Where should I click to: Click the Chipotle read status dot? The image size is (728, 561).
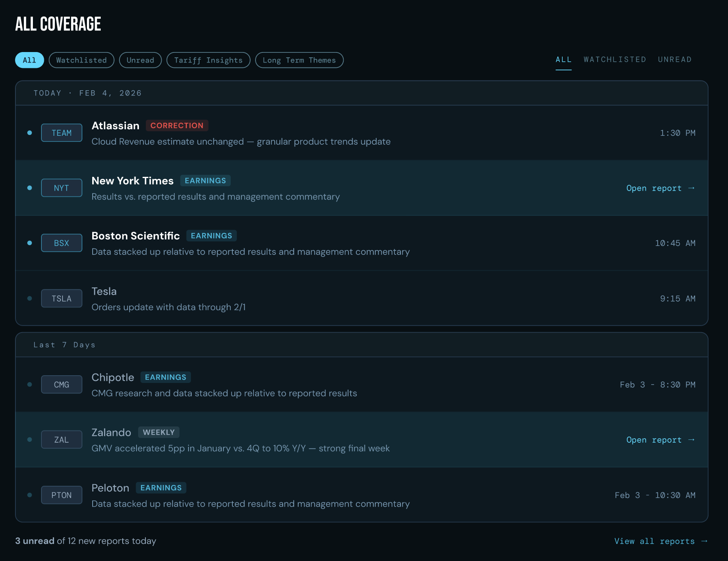pos(30,385)
